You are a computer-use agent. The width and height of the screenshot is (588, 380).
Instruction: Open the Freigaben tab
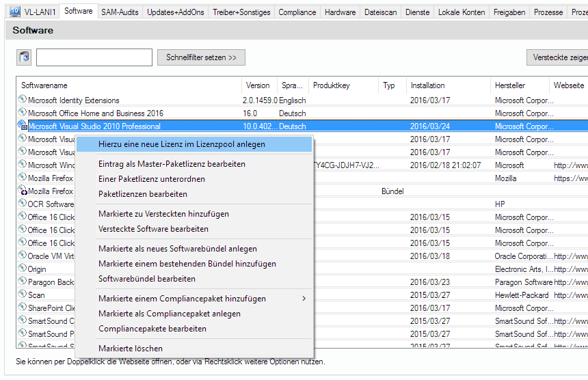509,12
